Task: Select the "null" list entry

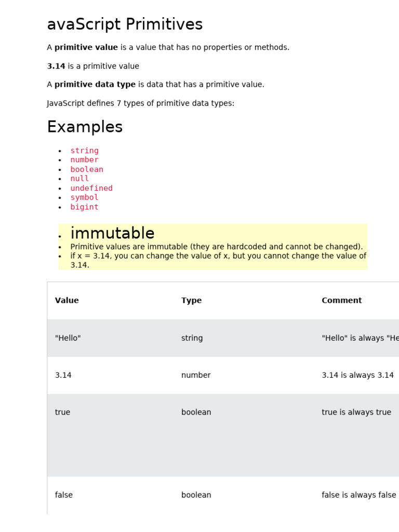Action: 79,179
